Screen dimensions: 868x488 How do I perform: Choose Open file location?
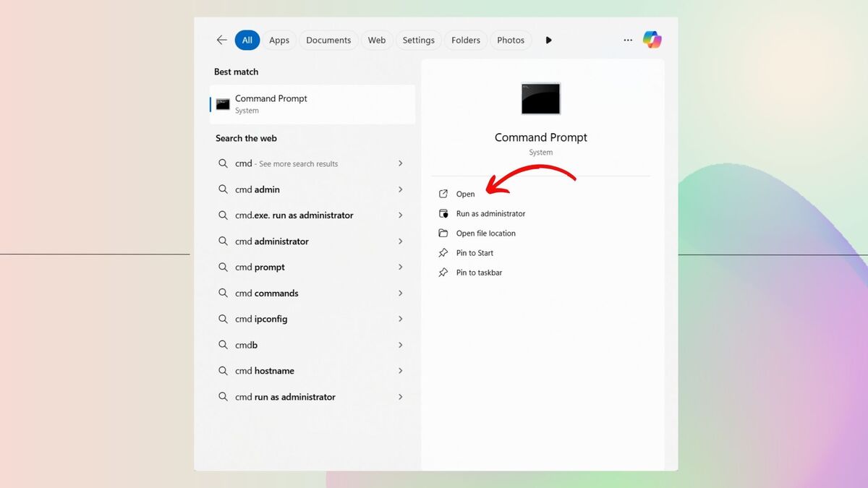[x=485, y=233]
